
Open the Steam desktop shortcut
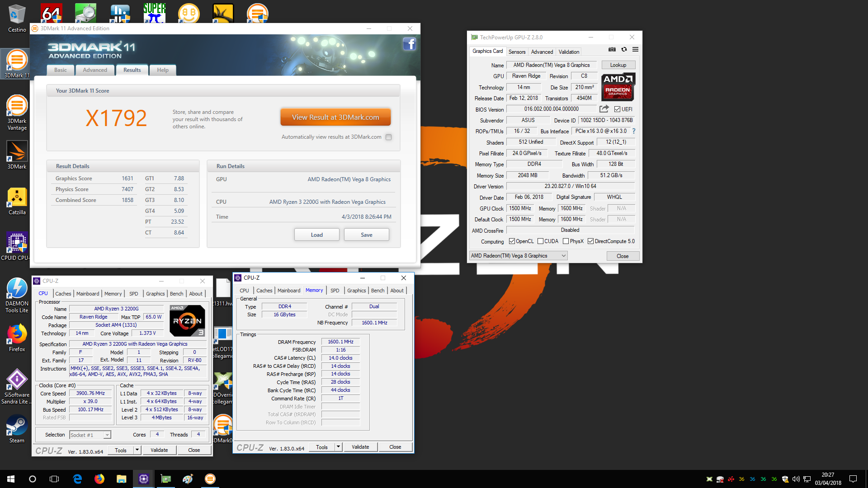coord(17,429)
